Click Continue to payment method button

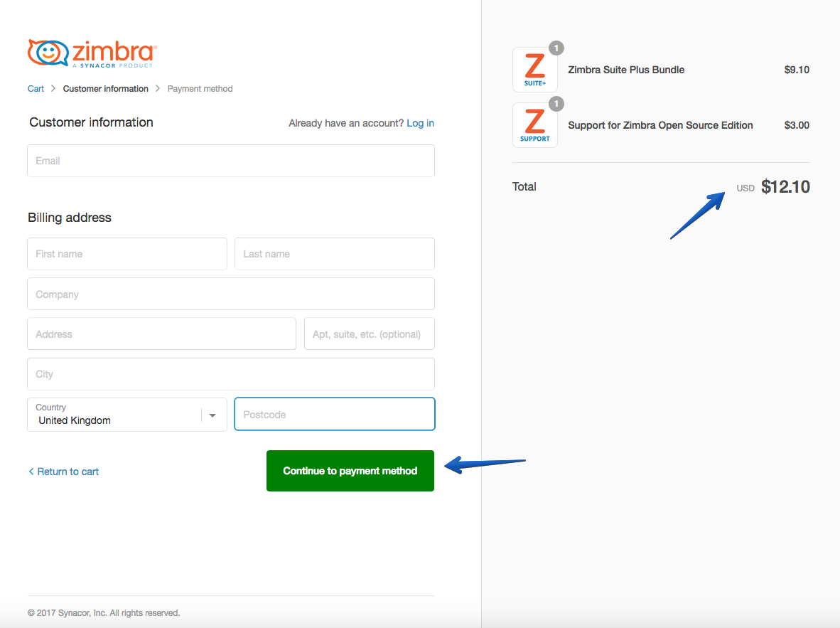tap(350, 471)
